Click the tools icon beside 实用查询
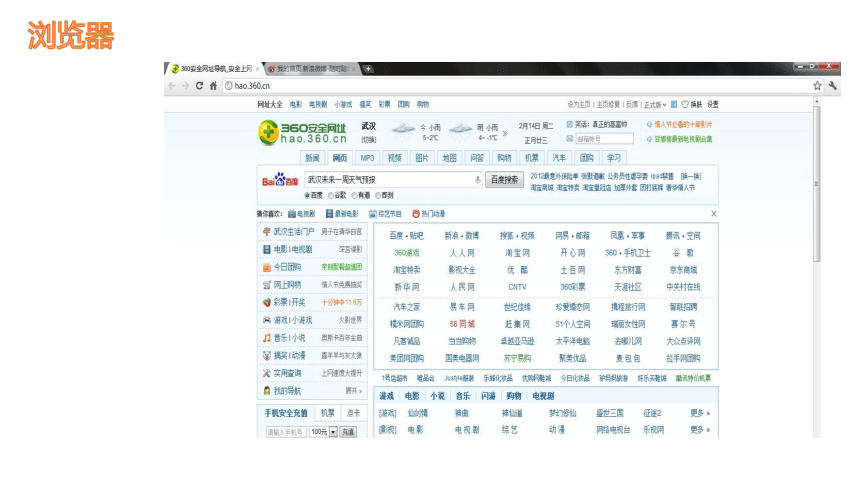Screen dimensions: 860x484 pos(267,373)
